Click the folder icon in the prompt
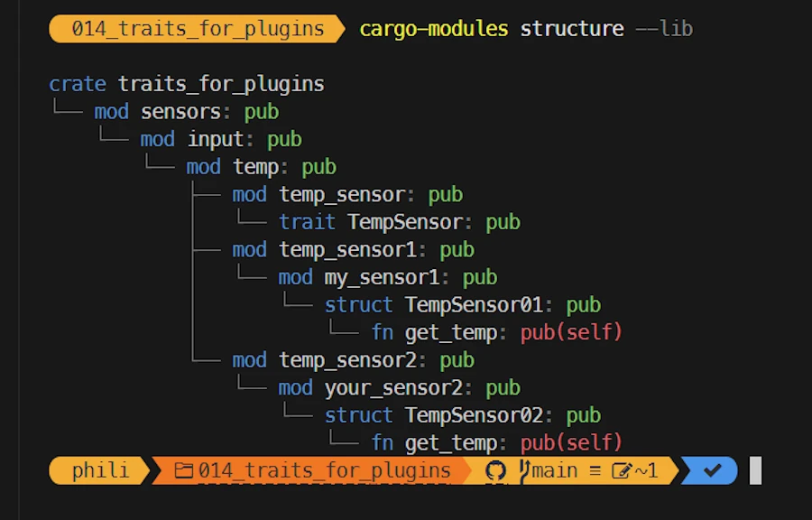Viewport: 812px width, 520px height. (184, 470)
